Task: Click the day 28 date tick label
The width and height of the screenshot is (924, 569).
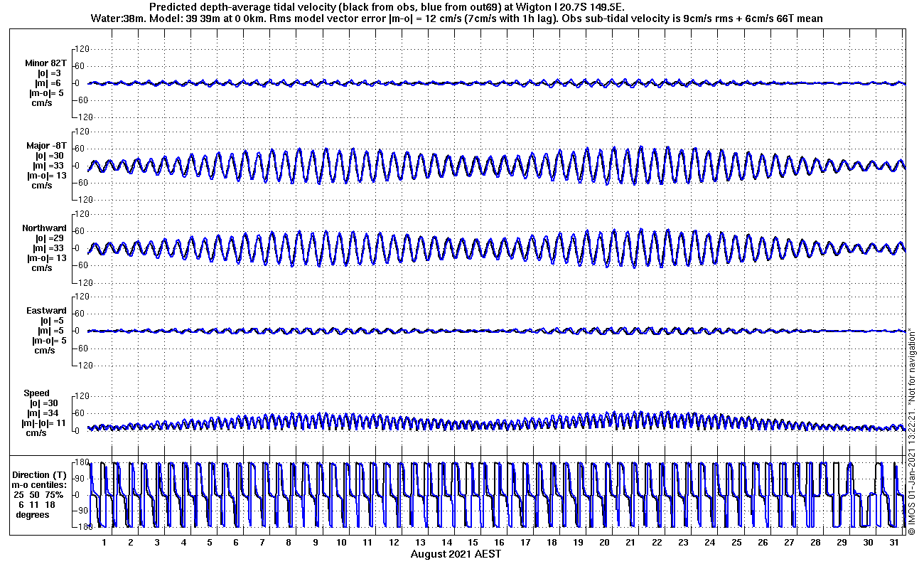Action: point(815,542)
